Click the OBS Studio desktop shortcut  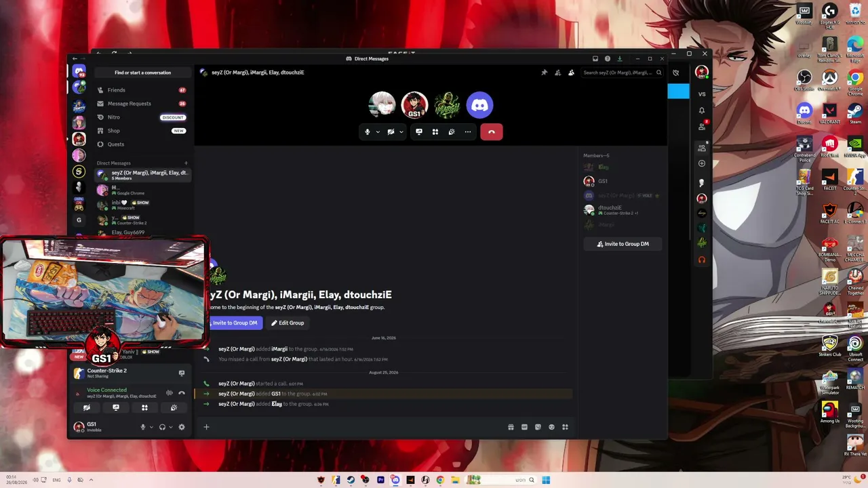(804, 81)
